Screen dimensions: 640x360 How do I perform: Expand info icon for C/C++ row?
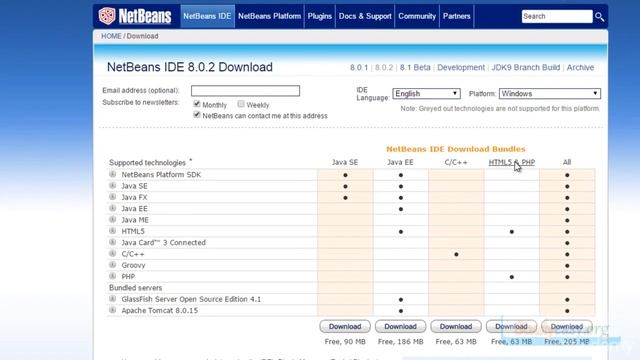[x=113, y=253]
